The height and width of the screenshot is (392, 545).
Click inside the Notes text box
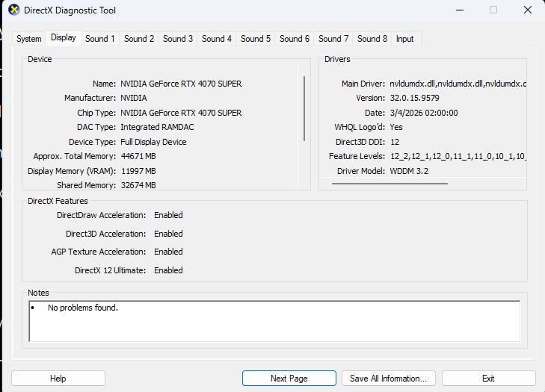point(274,321)
